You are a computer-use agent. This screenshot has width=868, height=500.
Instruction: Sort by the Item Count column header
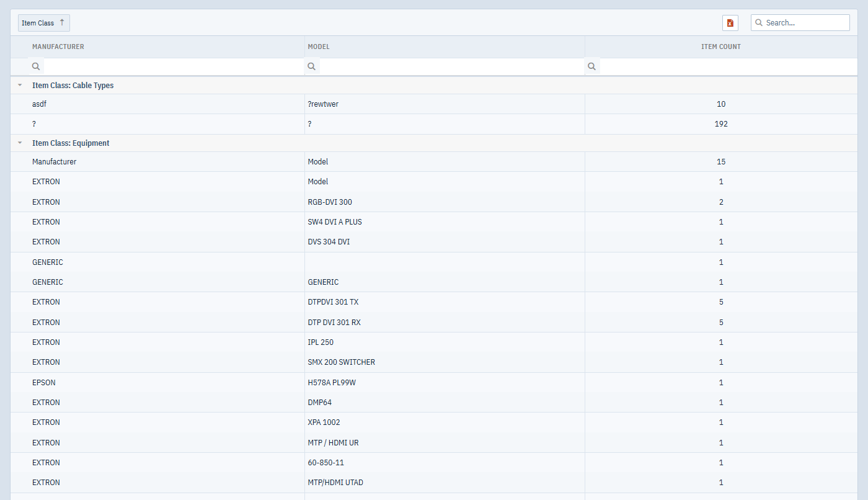click(721, 47)
